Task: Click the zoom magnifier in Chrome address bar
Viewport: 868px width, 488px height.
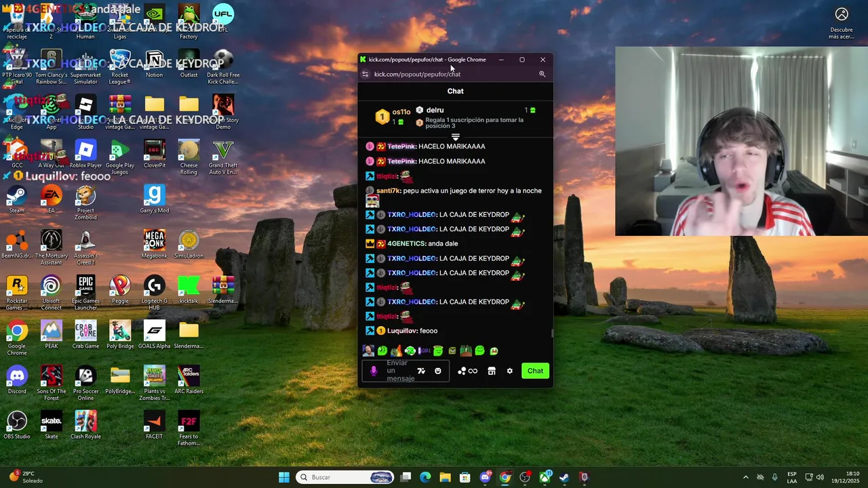Action: (x=542, y=74)
